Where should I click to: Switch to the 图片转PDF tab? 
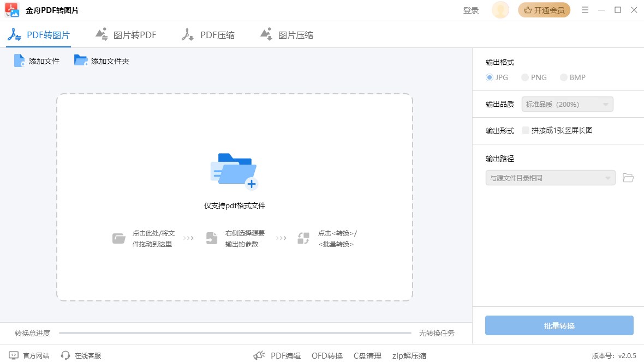[126, 34]
